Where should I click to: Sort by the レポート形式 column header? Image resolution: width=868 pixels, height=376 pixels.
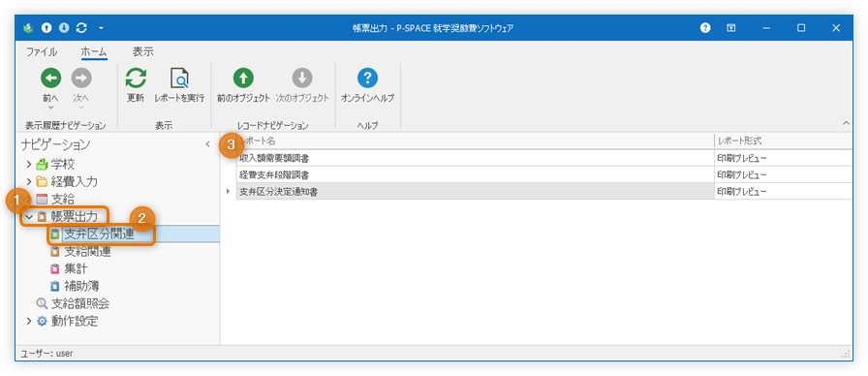coord(783,141)
